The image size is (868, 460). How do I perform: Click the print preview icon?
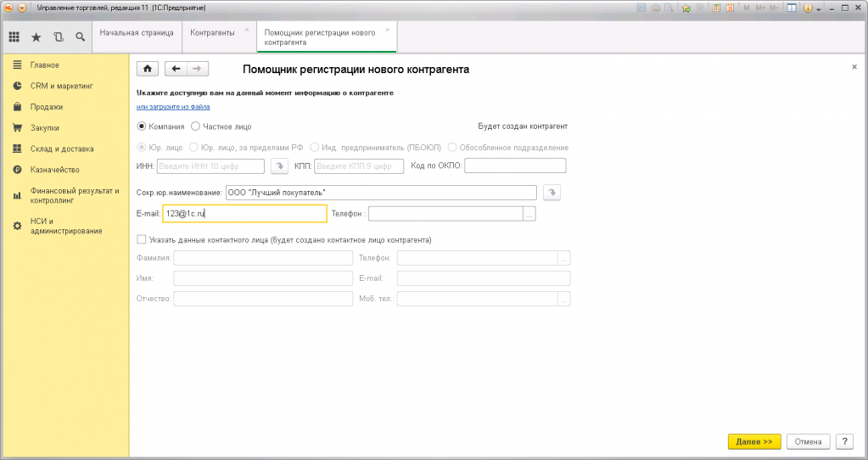(x=669, y=8)
